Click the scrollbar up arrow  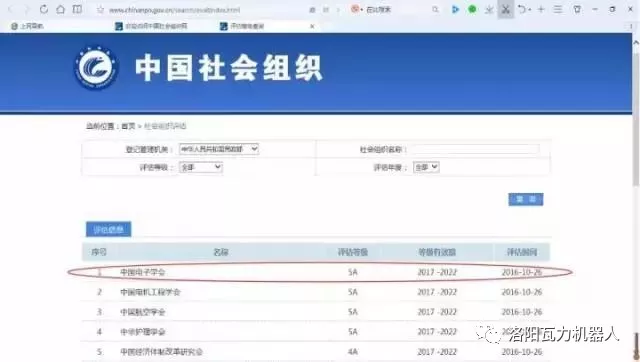pyautogui.click(x=636, y=42)
